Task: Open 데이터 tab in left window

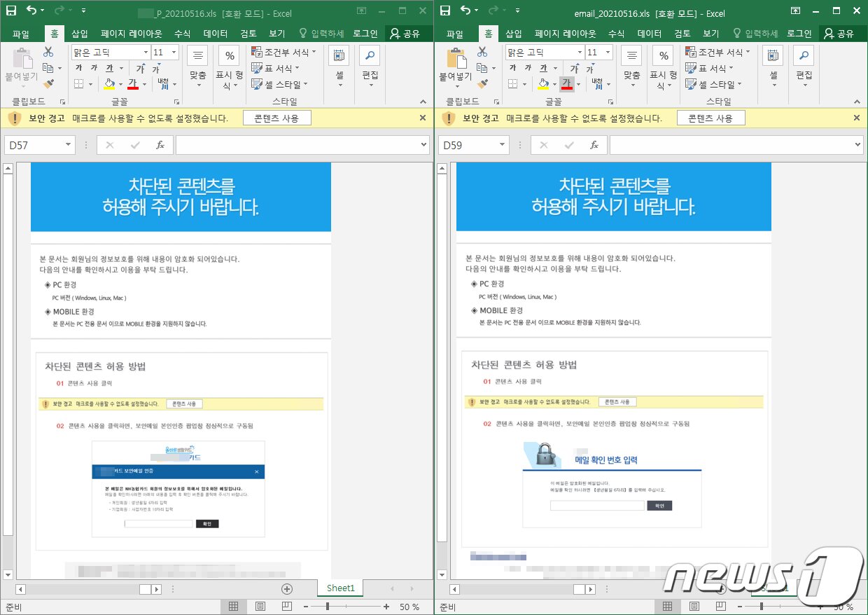Action: (x=216, y=34)
